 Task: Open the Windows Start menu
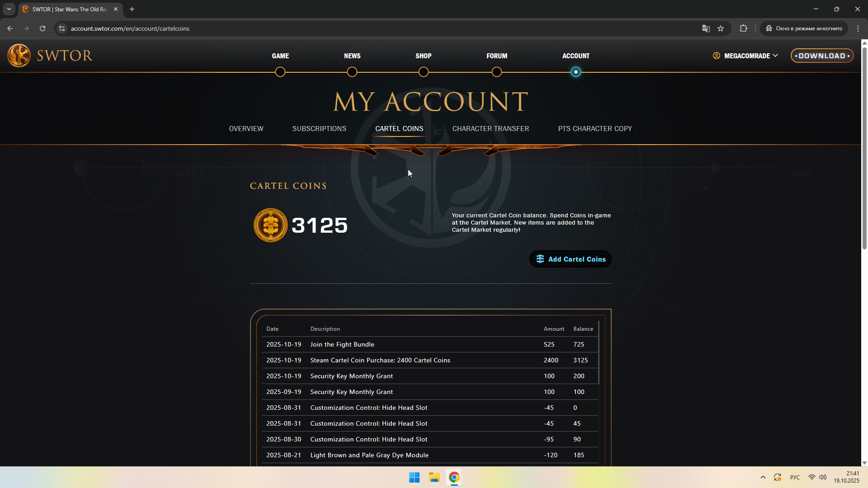click(414, 477)
